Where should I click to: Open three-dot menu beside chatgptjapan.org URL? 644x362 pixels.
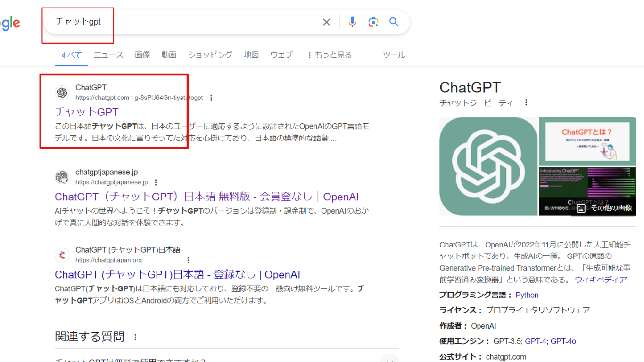tap(188, 260)
